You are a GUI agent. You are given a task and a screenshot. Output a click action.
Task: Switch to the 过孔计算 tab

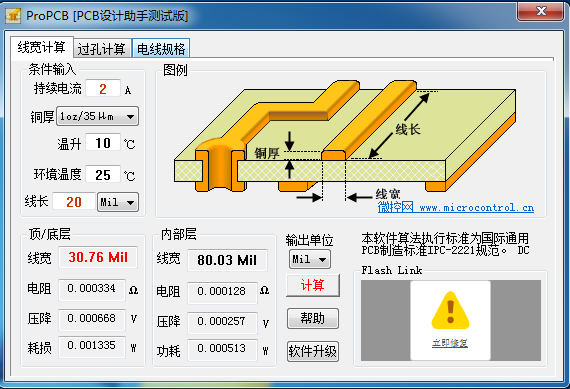pos(101,48)
